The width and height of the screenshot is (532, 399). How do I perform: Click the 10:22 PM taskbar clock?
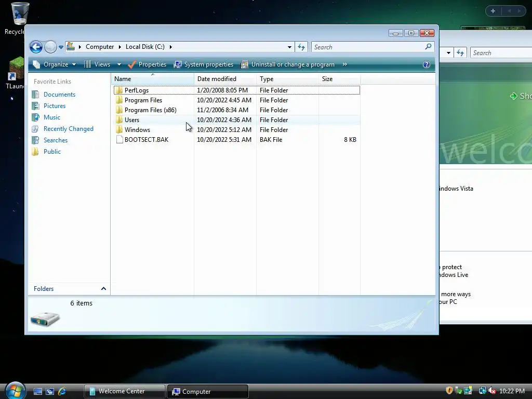[x=512, y=391]
